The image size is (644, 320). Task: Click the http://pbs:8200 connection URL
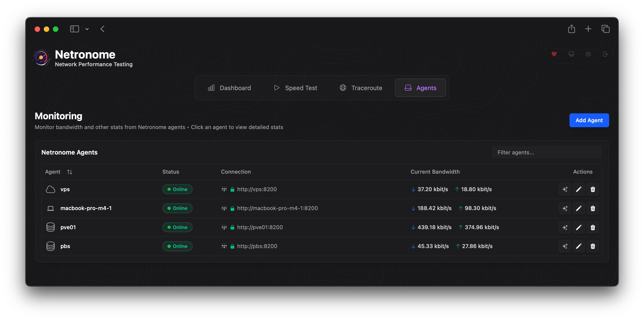tap(257, 246)
